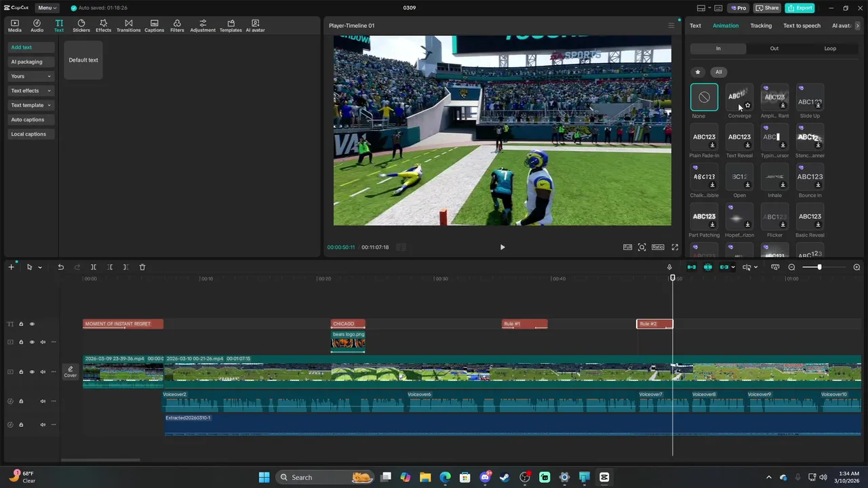868x488 pixels.
Task: Click the Pro upgrade button
Action: tap(738, 8)
